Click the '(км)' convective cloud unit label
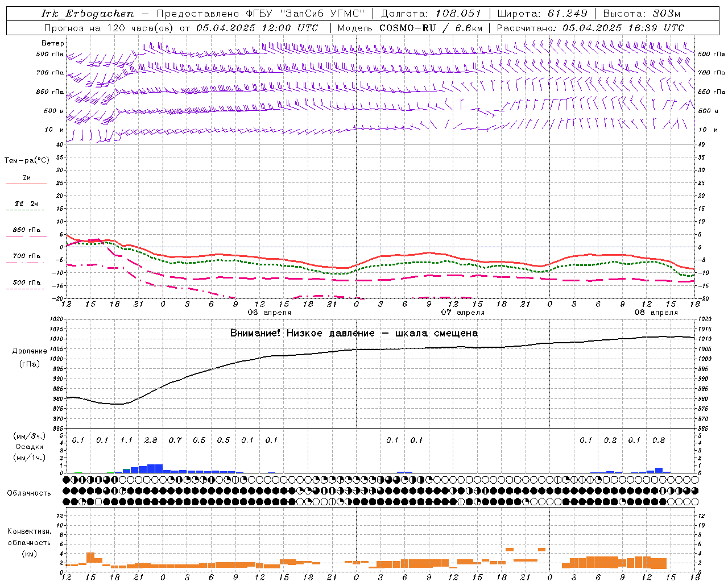 click(x=29, y=554)
